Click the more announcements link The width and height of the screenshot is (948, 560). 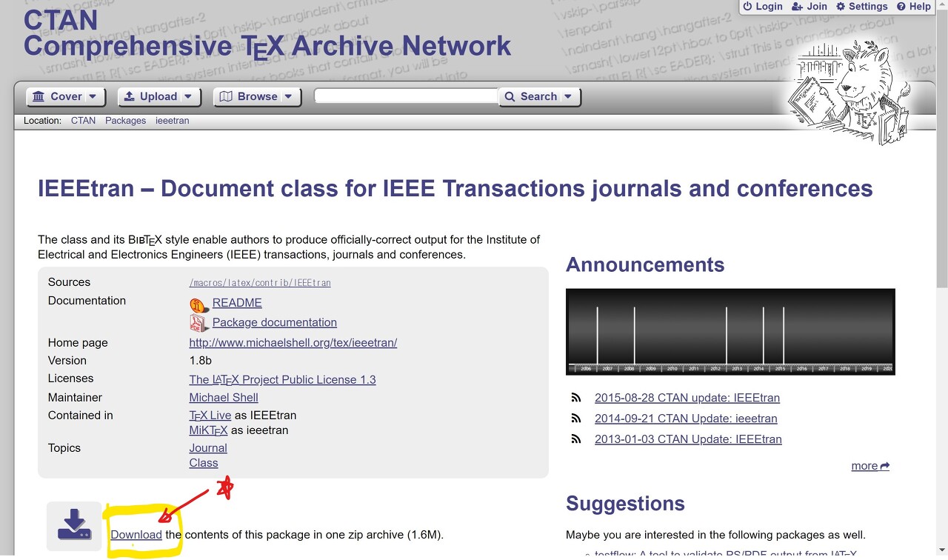click(870, 466)
